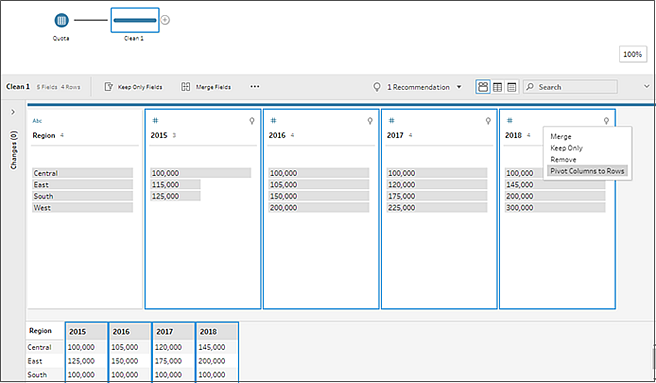Click the Merge Fields button label
The height and width of the screenshot is (383, 656).
point(213,87)
